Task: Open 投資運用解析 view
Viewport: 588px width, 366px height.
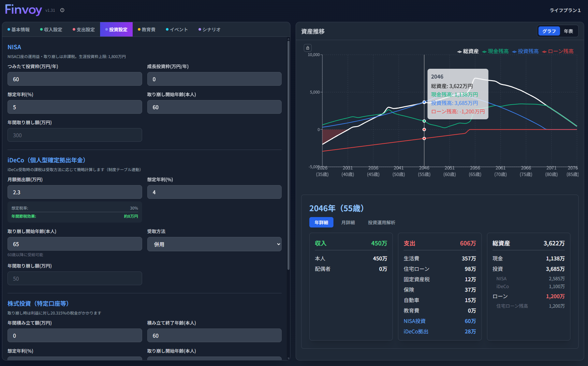Action: pos(381,223)
